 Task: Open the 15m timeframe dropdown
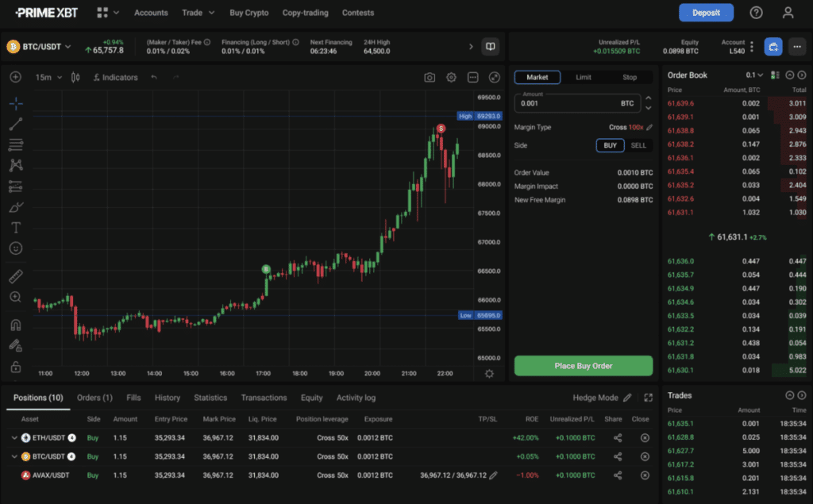pyautogui.click(x=48, y=78)
